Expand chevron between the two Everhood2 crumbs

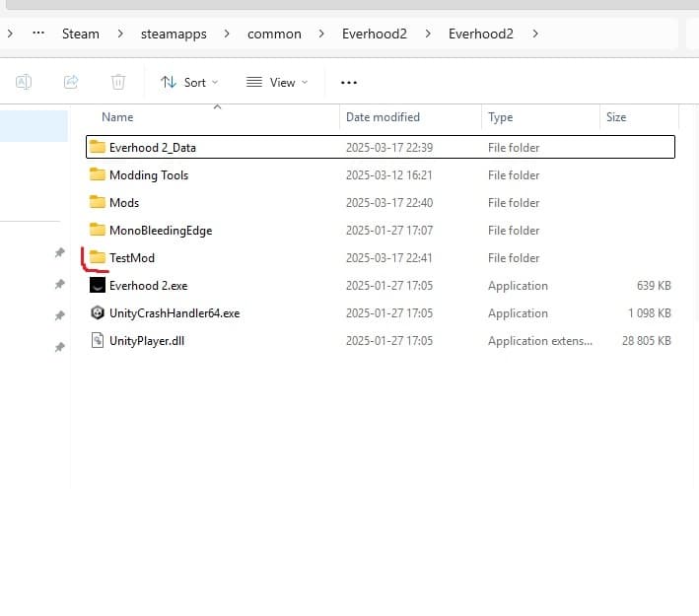click(x=428, y=34)
